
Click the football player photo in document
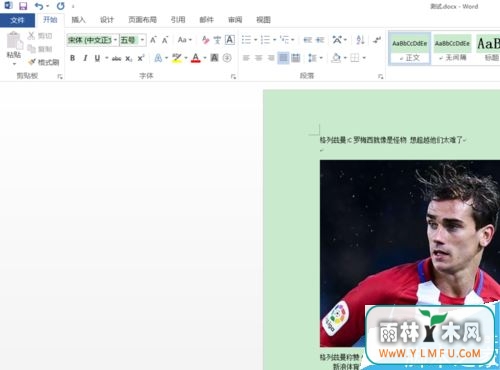(410, 253)
